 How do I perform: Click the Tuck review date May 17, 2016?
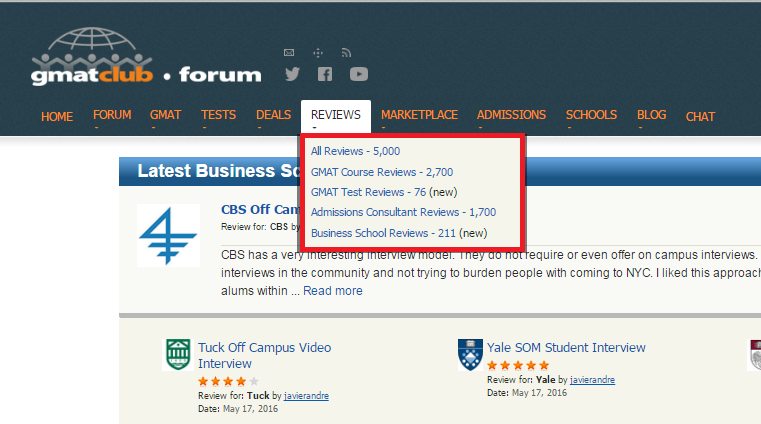coord(250,409)
